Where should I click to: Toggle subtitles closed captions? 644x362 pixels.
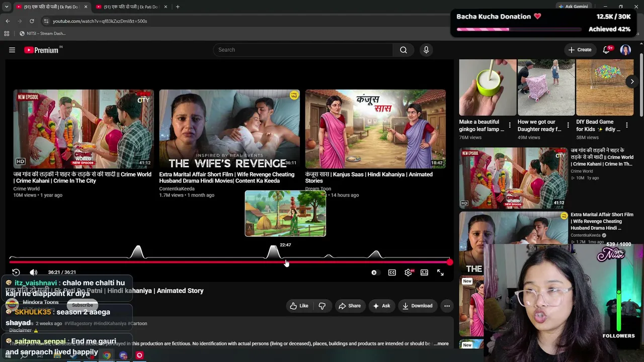coord(392,273)
